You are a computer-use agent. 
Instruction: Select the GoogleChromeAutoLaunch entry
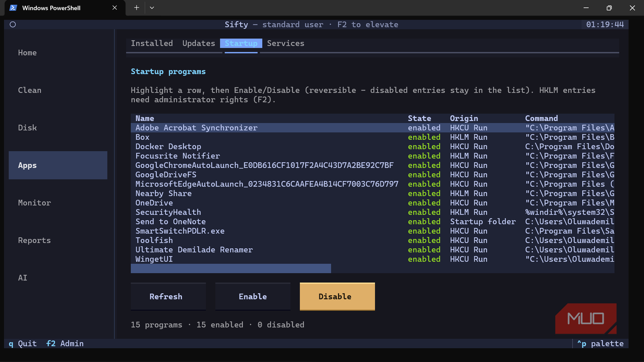(x=373, y=165)
